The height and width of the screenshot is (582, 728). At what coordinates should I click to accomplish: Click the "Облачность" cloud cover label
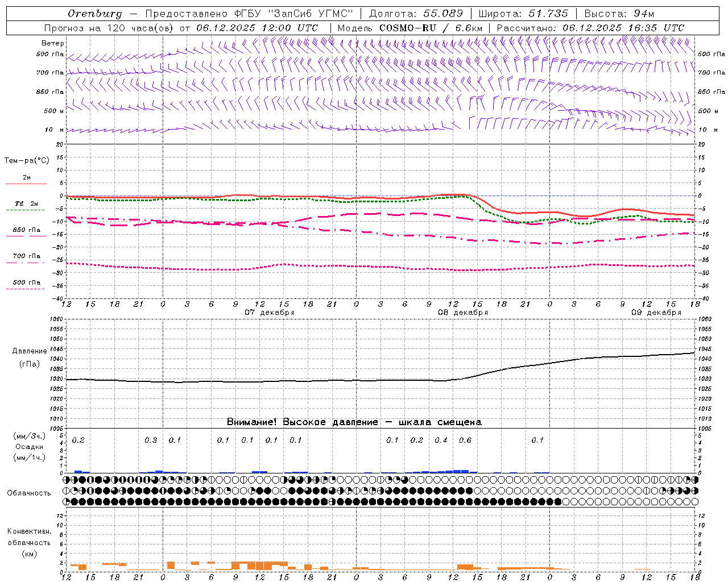pos(29,493)
